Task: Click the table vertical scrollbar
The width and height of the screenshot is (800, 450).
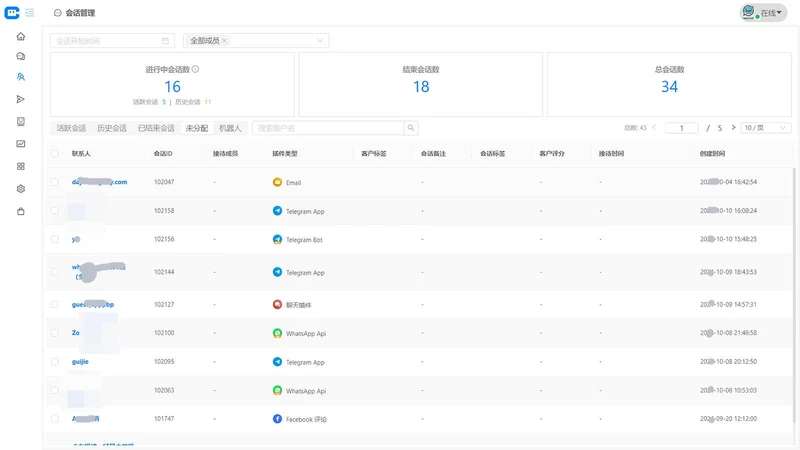Action: pyautogui.click(x=794, y=295)
